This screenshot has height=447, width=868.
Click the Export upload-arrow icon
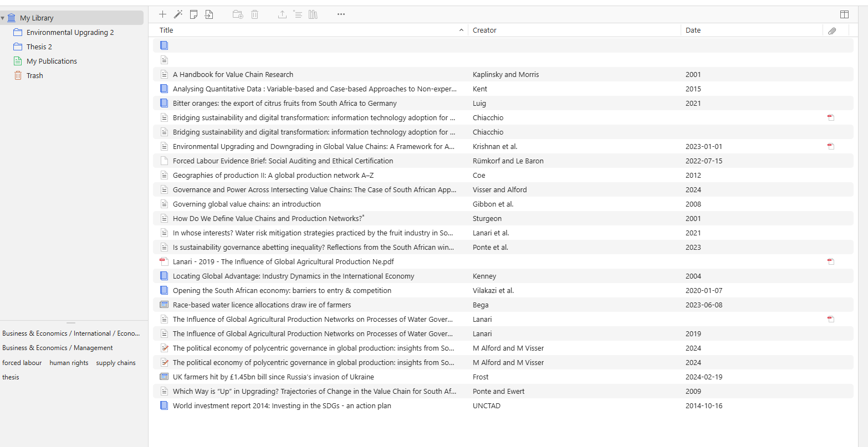282,14
